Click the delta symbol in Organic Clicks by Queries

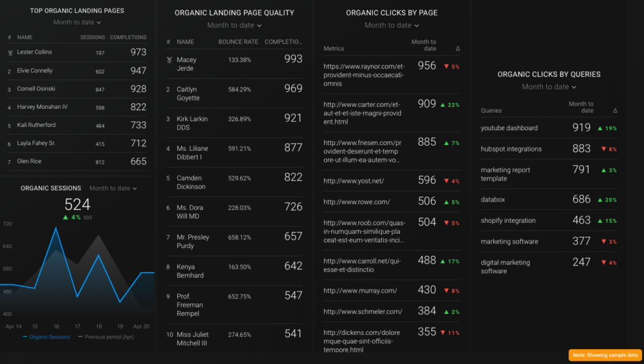tap(615, 111)
